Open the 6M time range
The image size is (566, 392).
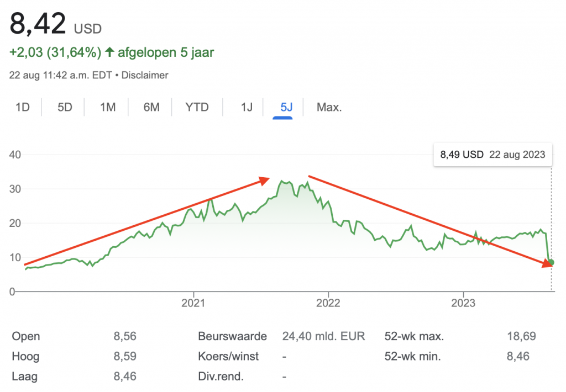[x=151, y=107]
